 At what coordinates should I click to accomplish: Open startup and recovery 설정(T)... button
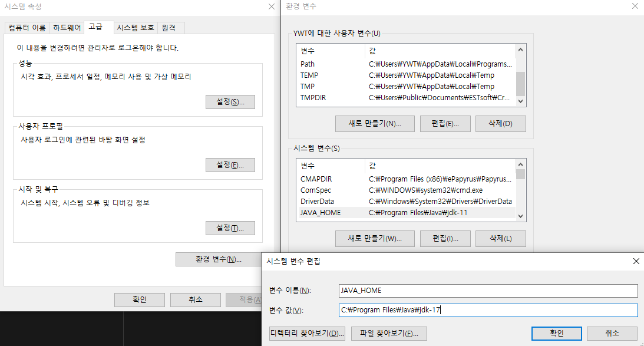click(230, 228)
